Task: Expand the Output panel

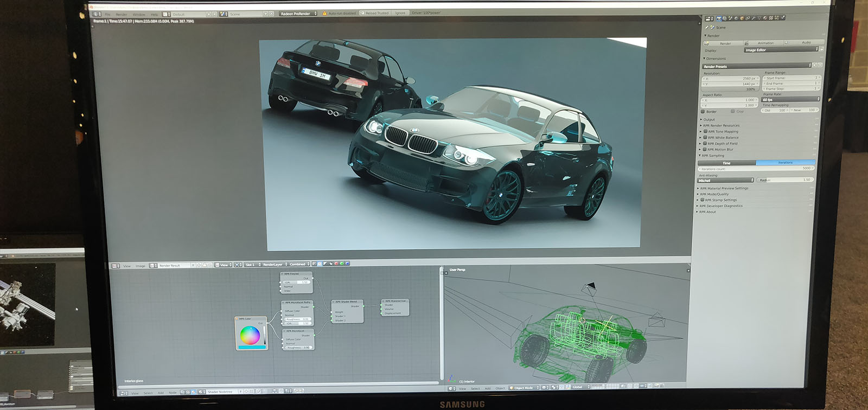Action: click(x=709, y=119)
